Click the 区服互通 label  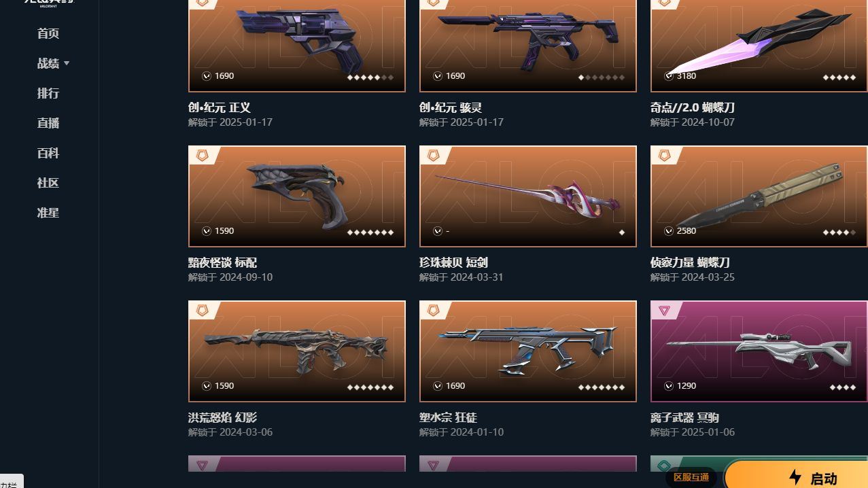pos(691,477)
